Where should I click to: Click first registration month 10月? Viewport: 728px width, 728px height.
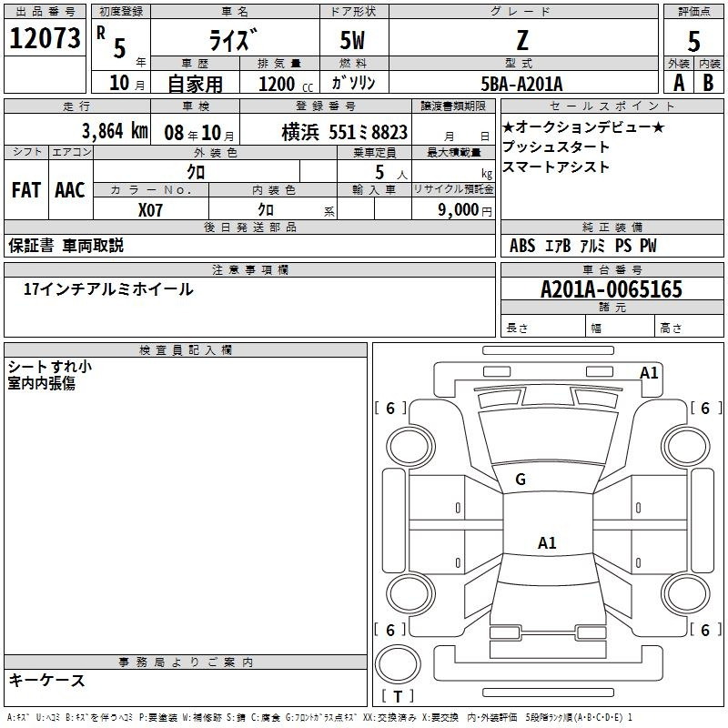point(126,83)
